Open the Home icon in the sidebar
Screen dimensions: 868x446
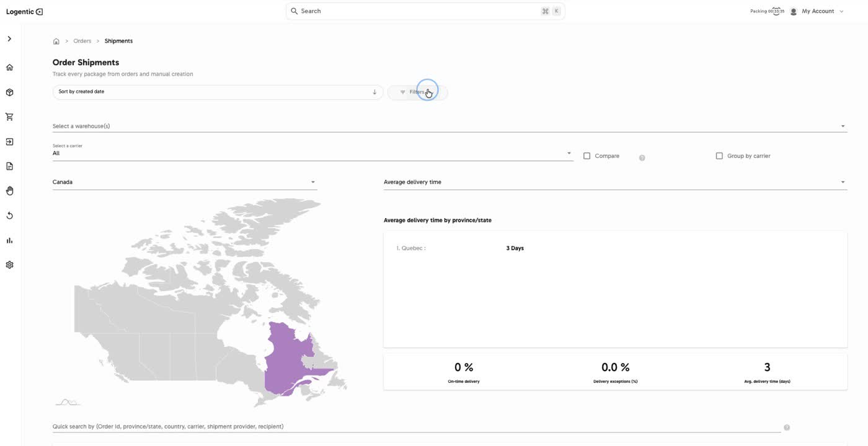pyautogui.click(x=9, y=68)
